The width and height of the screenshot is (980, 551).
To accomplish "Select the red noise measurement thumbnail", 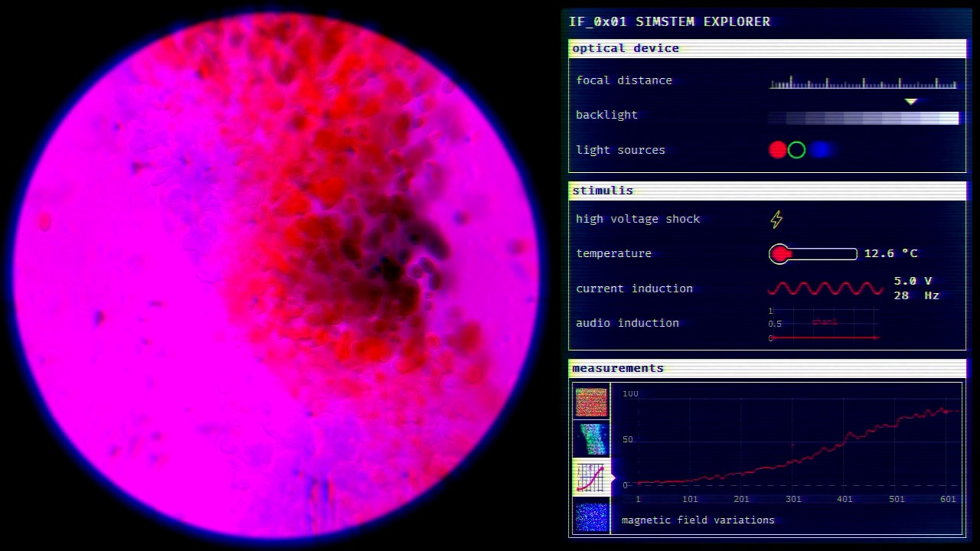I will click(x=591, y=402).
